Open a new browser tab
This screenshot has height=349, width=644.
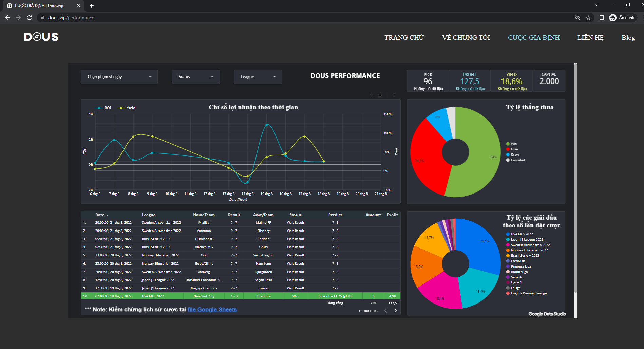92,6
